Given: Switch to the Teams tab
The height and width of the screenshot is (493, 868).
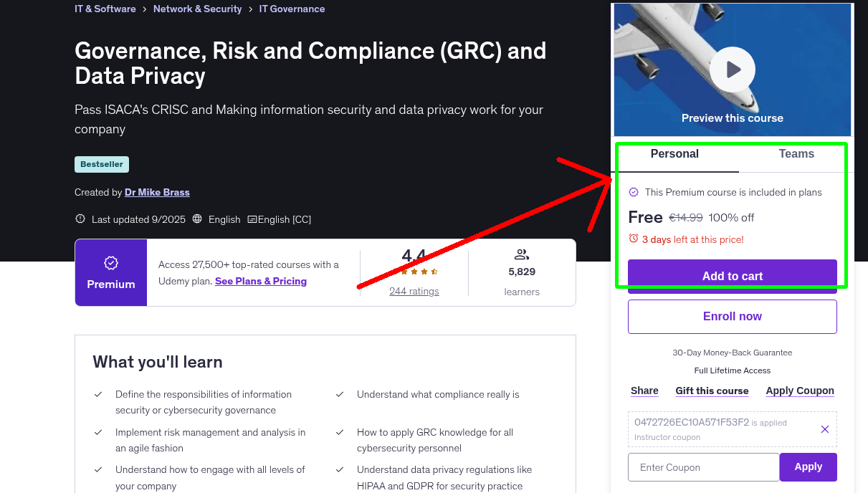Looking at the screenshot, I should pos(796,153).
